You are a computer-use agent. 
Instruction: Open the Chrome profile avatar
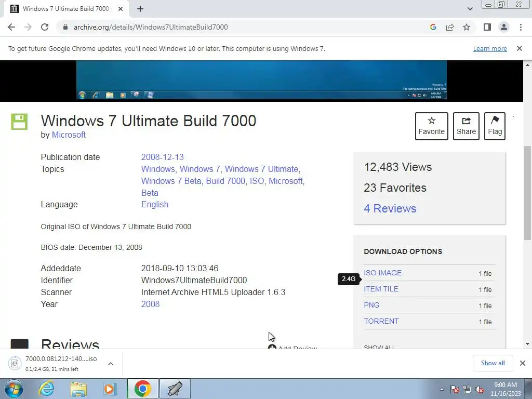point(504,27)
